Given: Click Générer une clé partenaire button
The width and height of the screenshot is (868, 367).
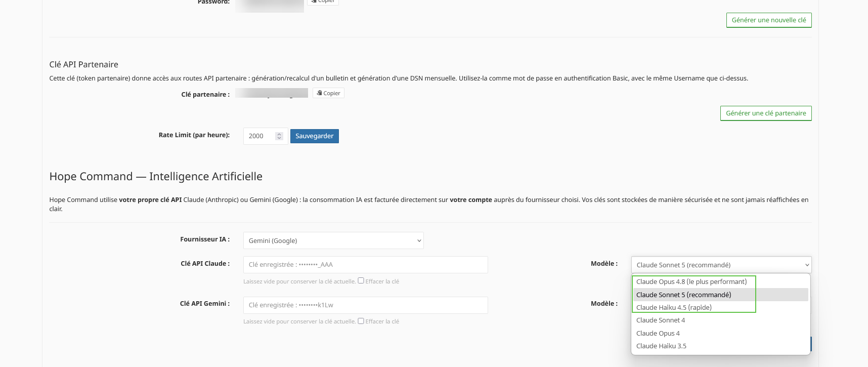Looking at the screenshot, I should coord(766,113).
